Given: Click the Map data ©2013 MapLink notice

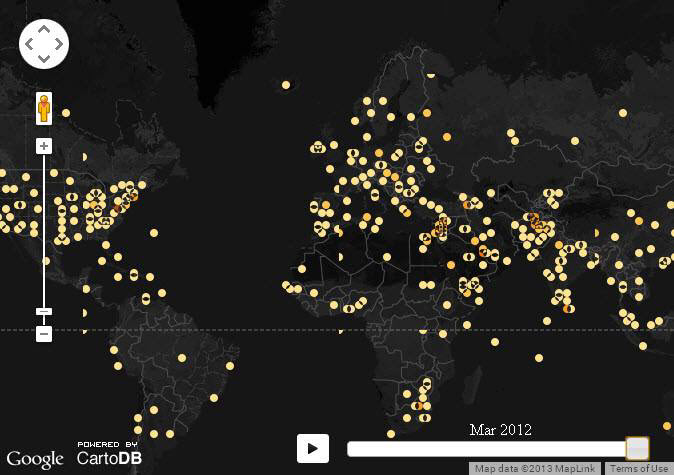Looking at the screenshot, I should click(x=536, y=469).
